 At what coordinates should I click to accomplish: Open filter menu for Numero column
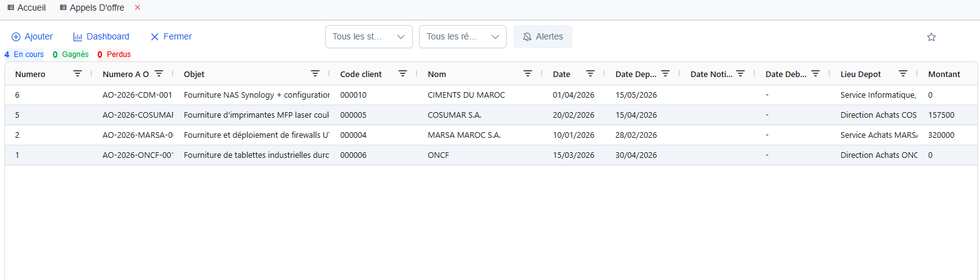(78, 74)
